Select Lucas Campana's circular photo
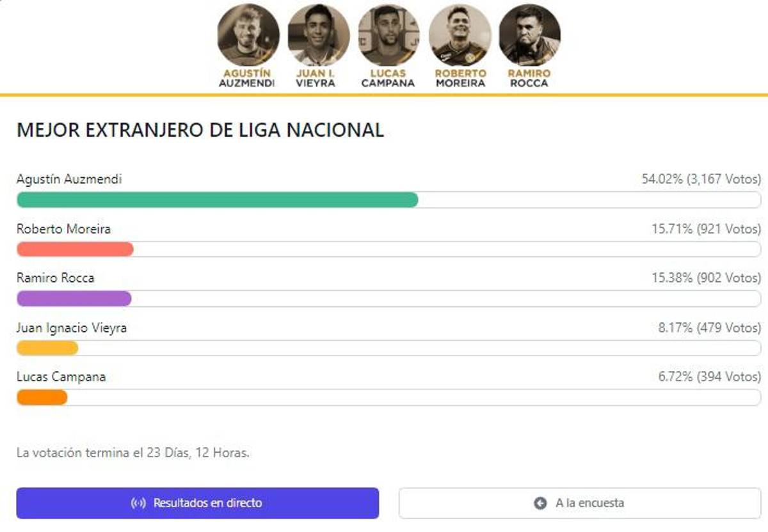The height and width of the screenshot is (532, 768). pyautogui.click(x=388, y=35)
